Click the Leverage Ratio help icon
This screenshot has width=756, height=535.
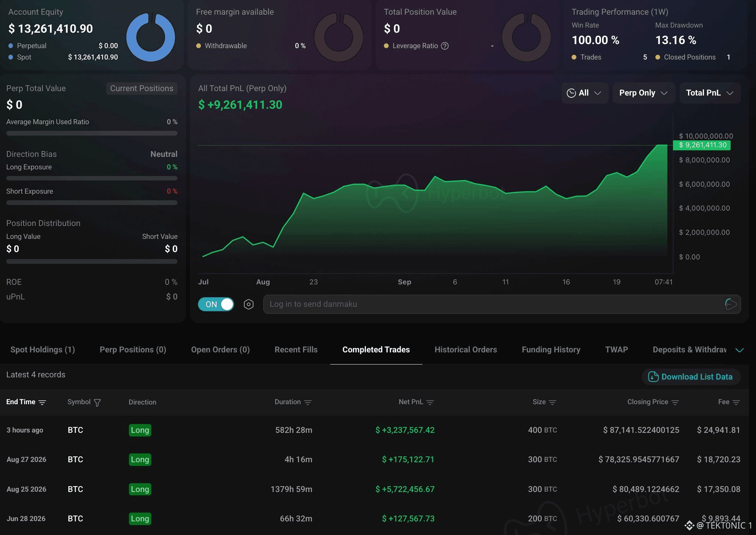[x=445, y=46]
